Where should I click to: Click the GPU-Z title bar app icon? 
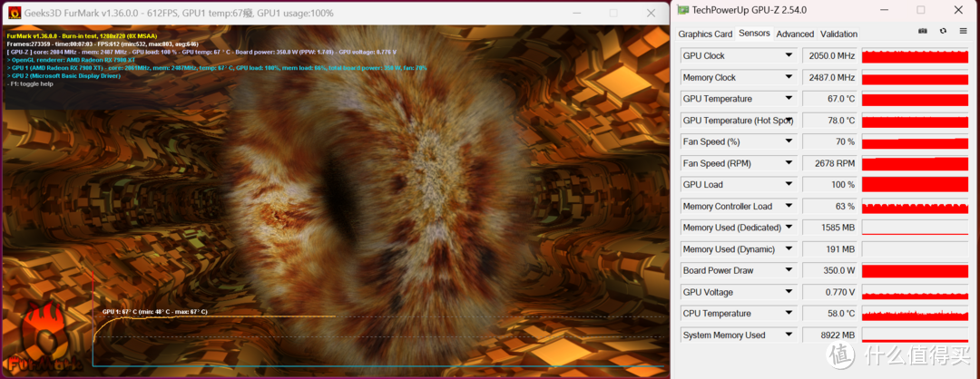[x=683, y=10]
